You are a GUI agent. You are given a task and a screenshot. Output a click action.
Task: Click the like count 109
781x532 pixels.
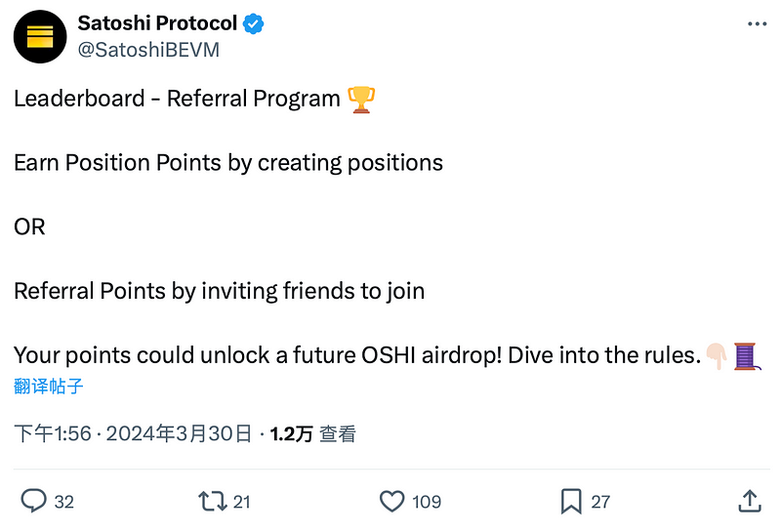coord(427,502)
